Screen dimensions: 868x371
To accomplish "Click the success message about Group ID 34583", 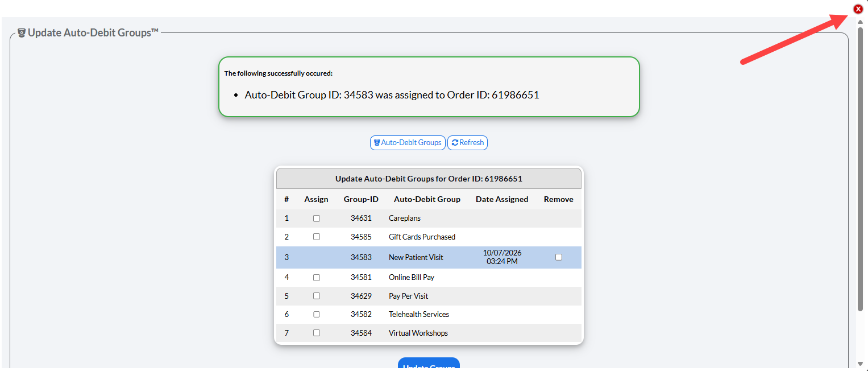I will 392,95.
